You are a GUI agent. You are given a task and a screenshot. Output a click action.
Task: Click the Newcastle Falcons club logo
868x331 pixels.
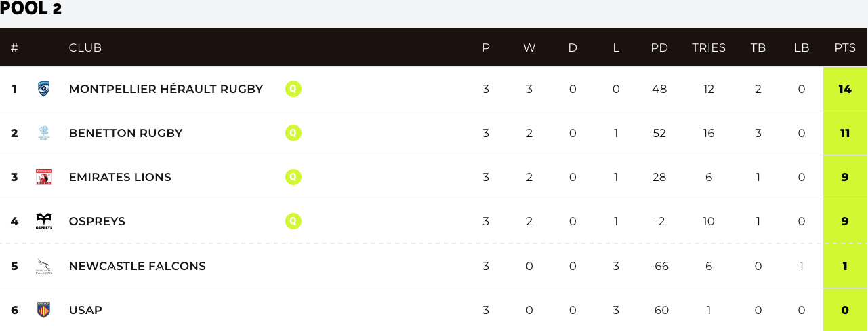[x=44, y=266]
